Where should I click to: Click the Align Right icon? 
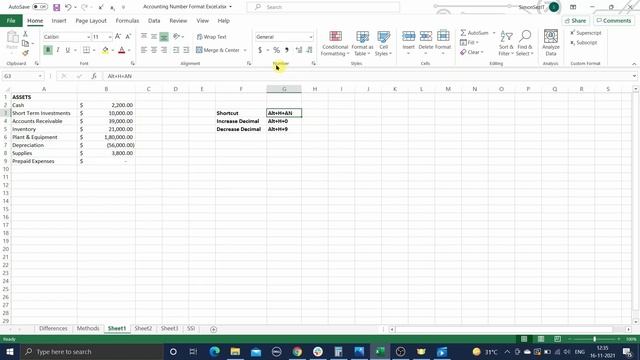pos(164,50)
